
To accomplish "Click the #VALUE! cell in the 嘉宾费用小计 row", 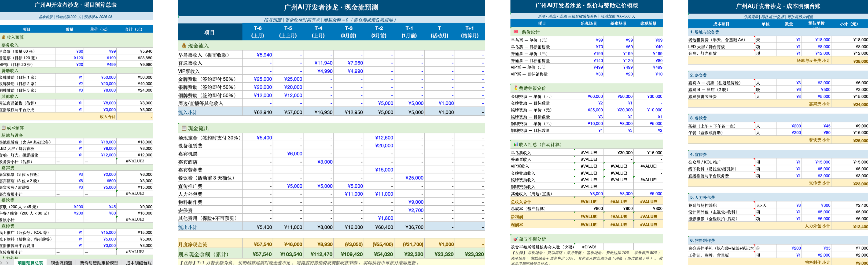I will tap(135, 193).
